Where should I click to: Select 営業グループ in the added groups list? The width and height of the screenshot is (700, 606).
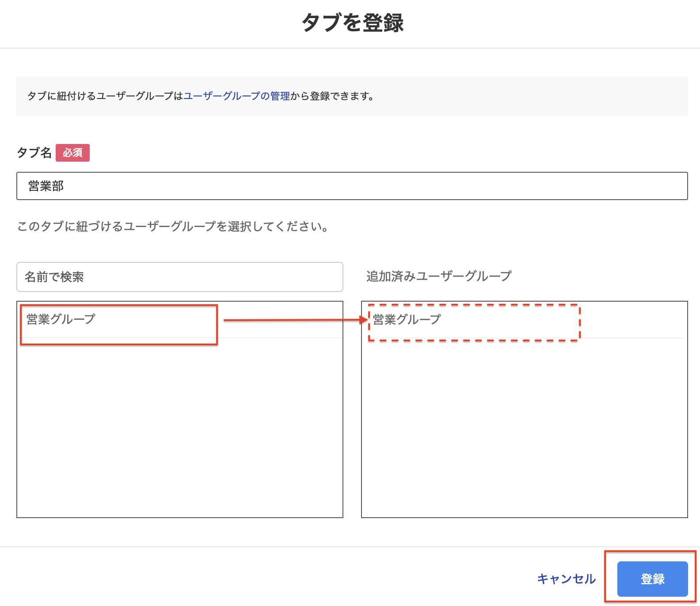click(x=524, y=320)
